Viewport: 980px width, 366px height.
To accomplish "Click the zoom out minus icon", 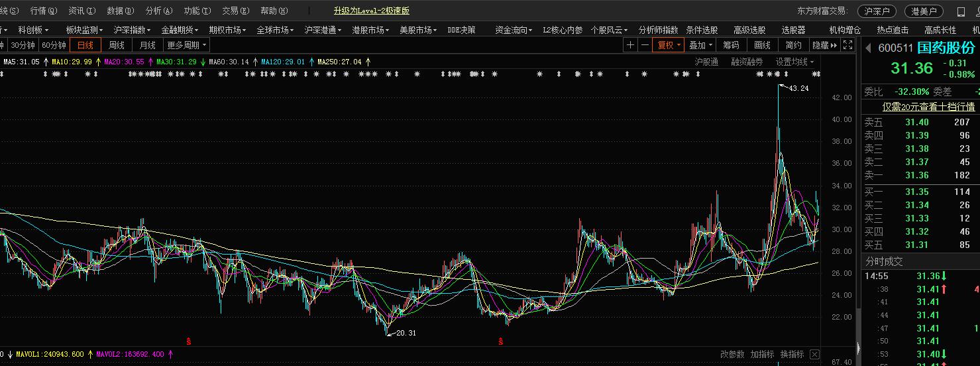I will 645,45.
